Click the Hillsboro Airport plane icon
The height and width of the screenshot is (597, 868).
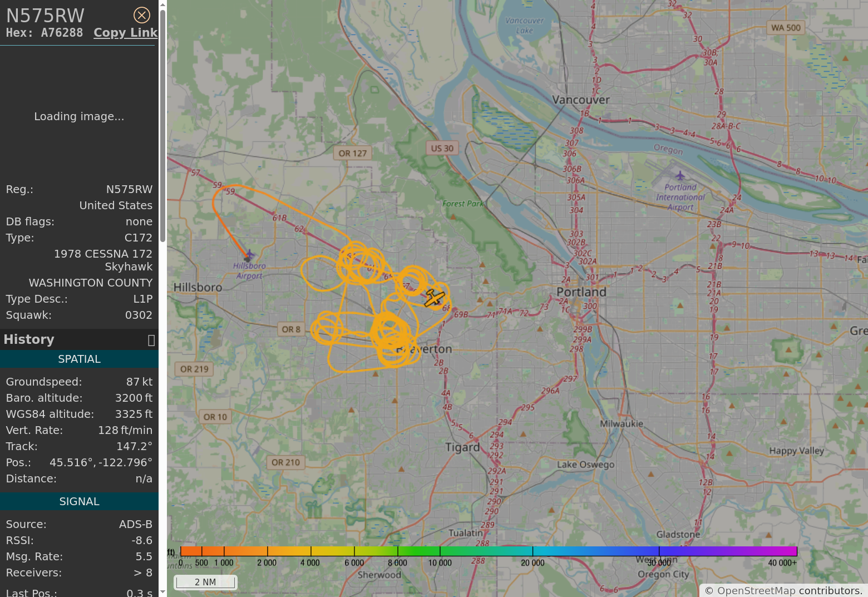(x=249, y=255)
